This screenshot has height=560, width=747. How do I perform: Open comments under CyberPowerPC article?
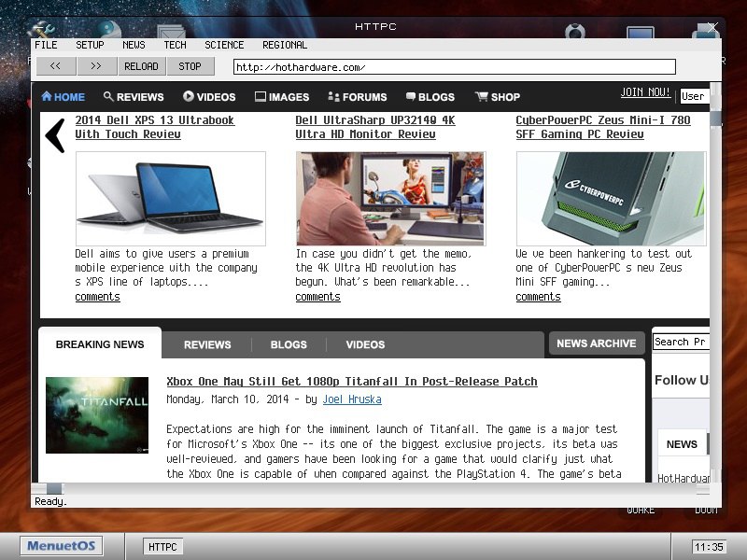[538, 297]
